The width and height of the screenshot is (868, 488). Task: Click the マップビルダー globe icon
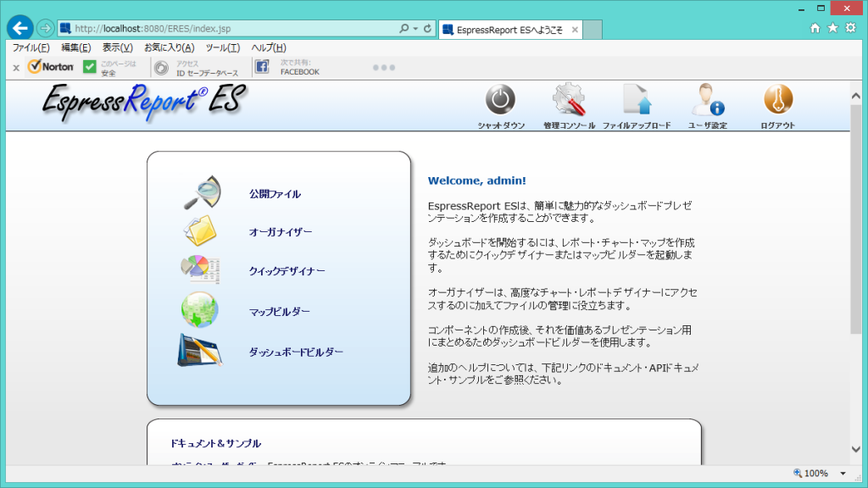pos(200,311)
